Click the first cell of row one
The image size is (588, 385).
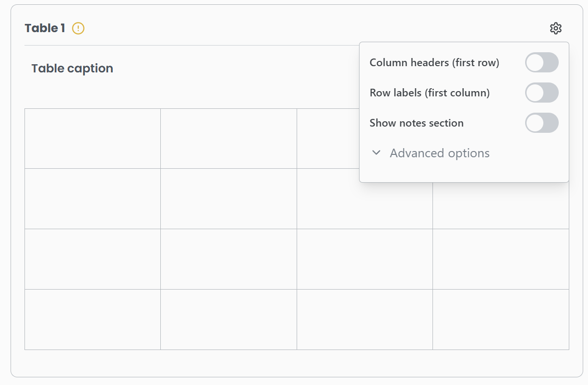click(93, 139)
